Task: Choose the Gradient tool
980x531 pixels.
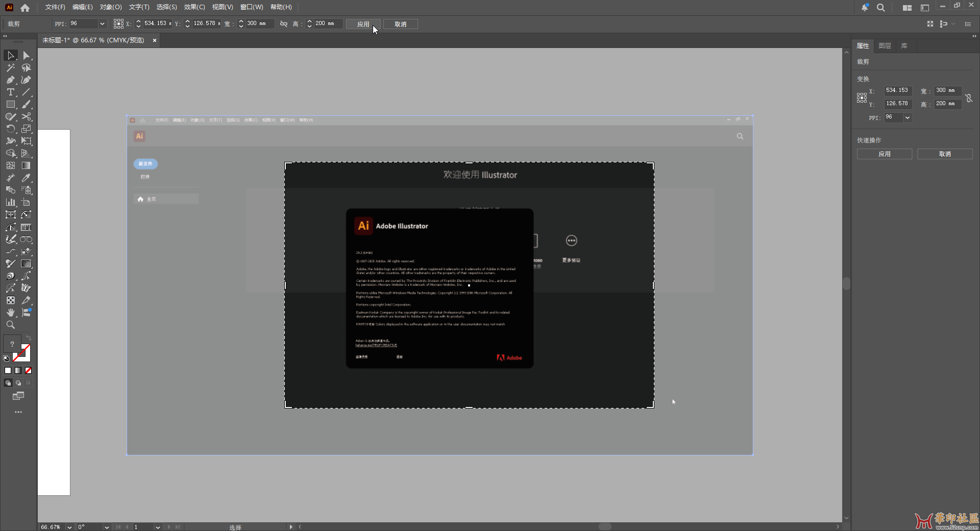Action: [27, 165]
